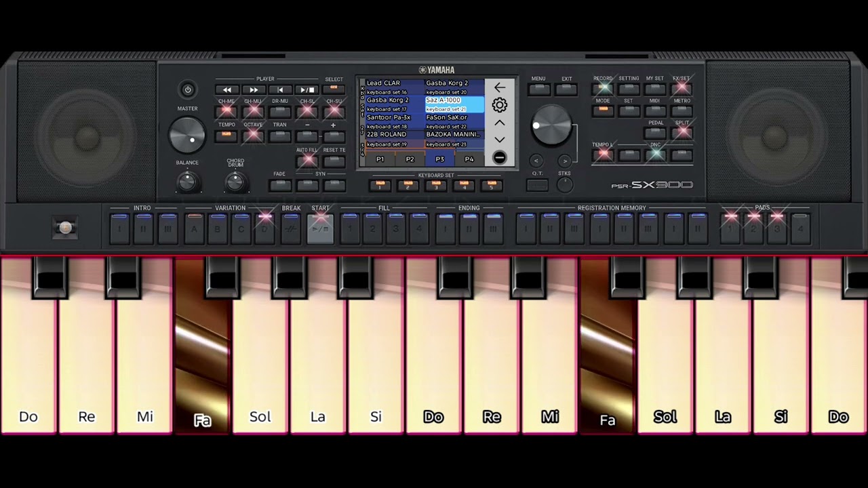Click the TRAN transpose button
868x488 pixels.
tap(280, 136)
